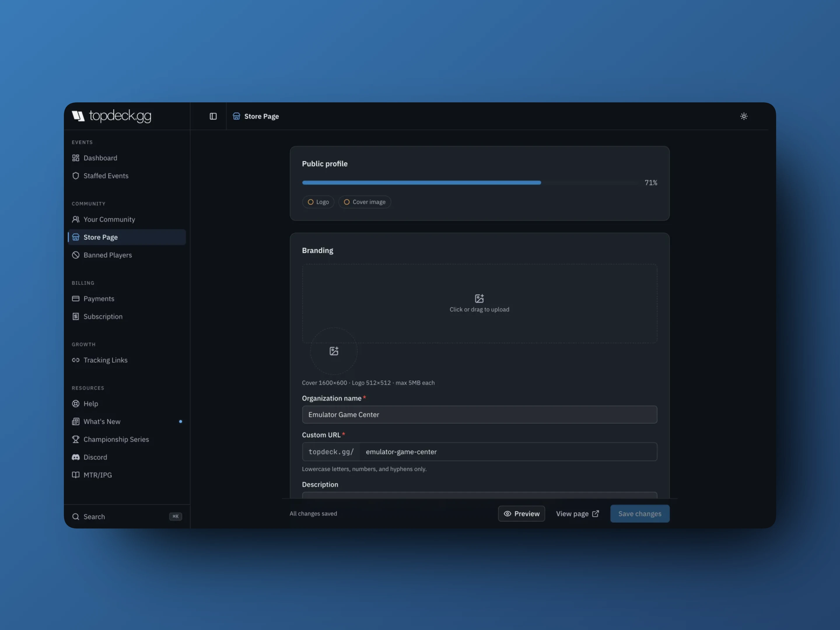The width and height of the screenshot is (840, 630).
Task: Click the Logo checklist chip
Action: click(x=318, y=202)
